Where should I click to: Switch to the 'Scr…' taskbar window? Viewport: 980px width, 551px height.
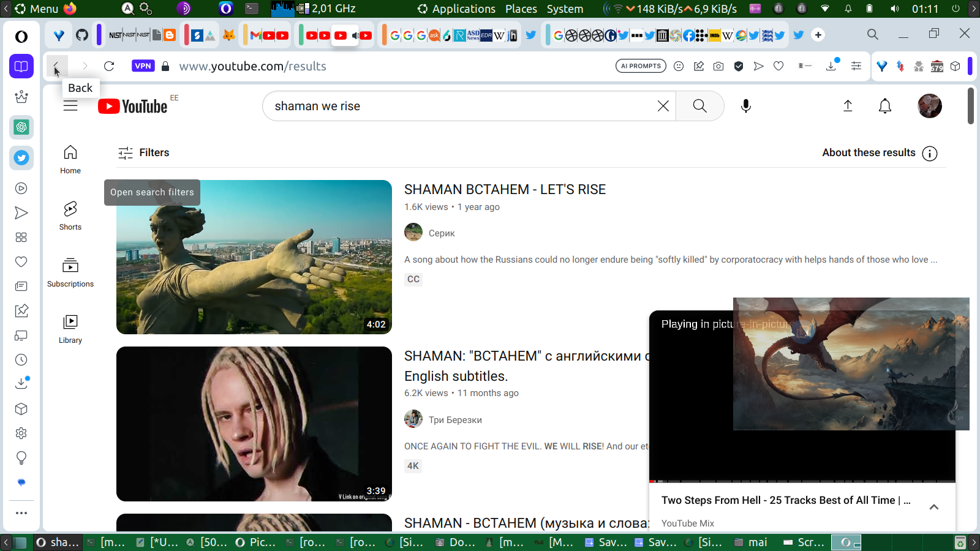[805, 542]
